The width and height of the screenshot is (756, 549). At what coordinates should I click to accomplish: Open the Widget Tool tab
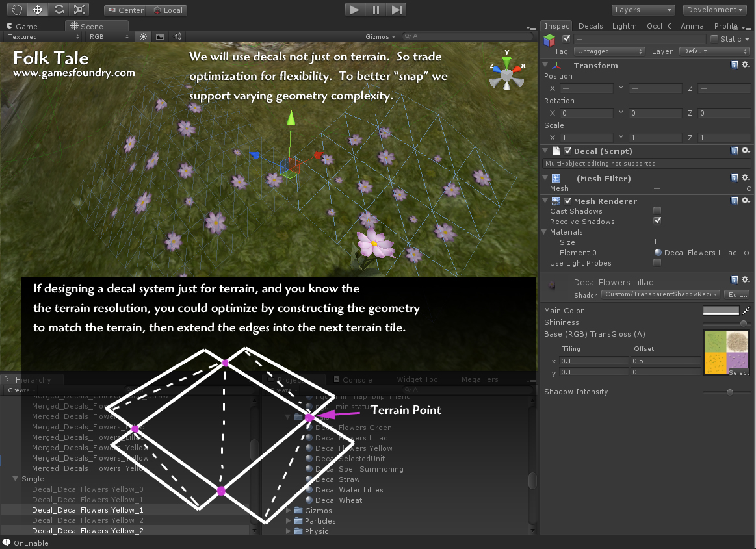click(x=418, y=380)
